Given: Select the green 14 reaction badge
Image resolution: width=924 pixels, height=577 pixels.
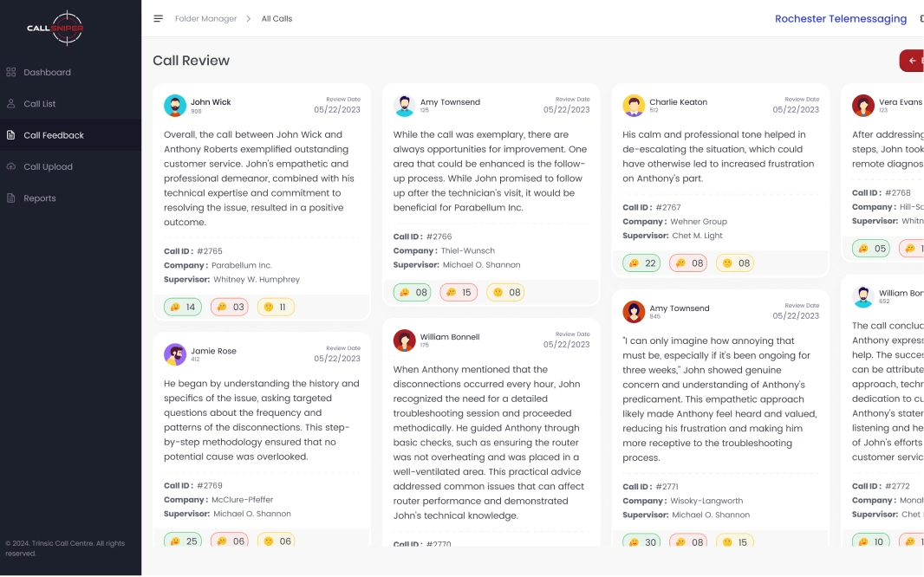Looking at the screenshot, I should tap(183, 307).
